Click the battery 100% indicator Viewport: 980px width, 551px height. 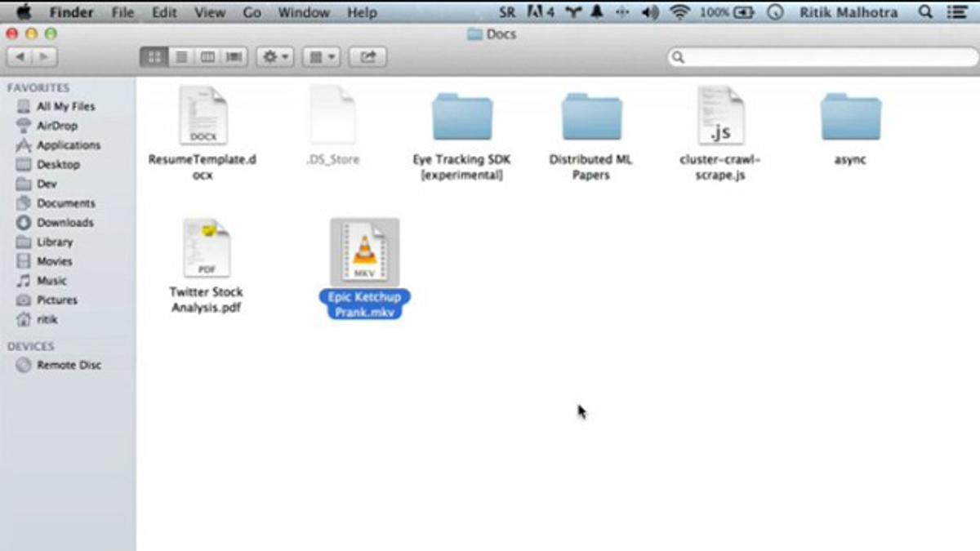click(x=727, y=12)
